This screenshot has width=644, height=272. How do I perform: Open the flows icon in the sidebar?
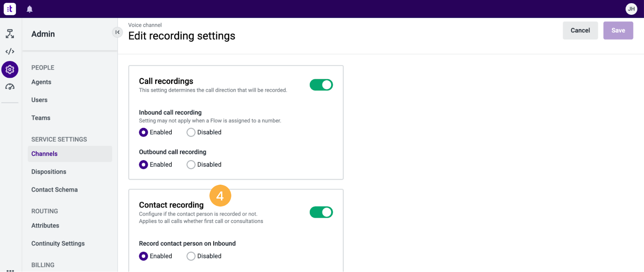point(10,34)
